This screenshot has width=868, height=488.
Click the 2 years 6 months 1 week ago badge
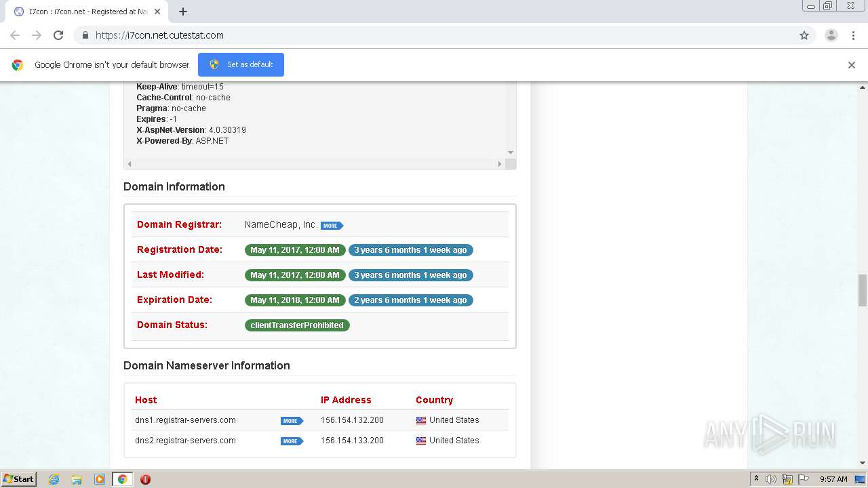(411, 300)
